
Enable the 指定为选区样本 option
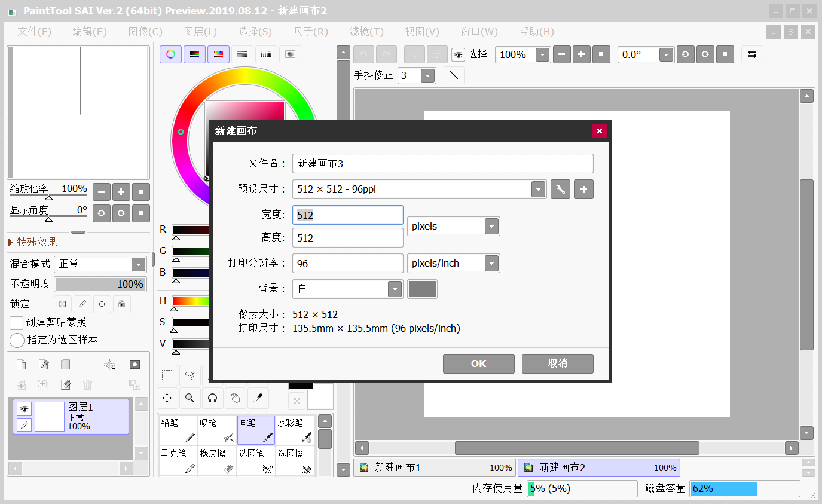pos(17,340)
